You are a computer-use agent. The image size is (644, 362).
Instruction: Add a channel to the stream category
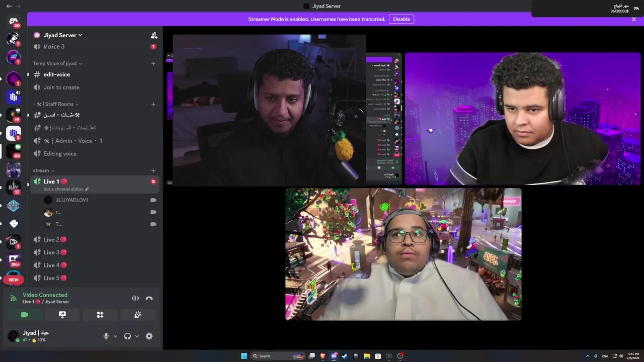(x=153, y=170)
